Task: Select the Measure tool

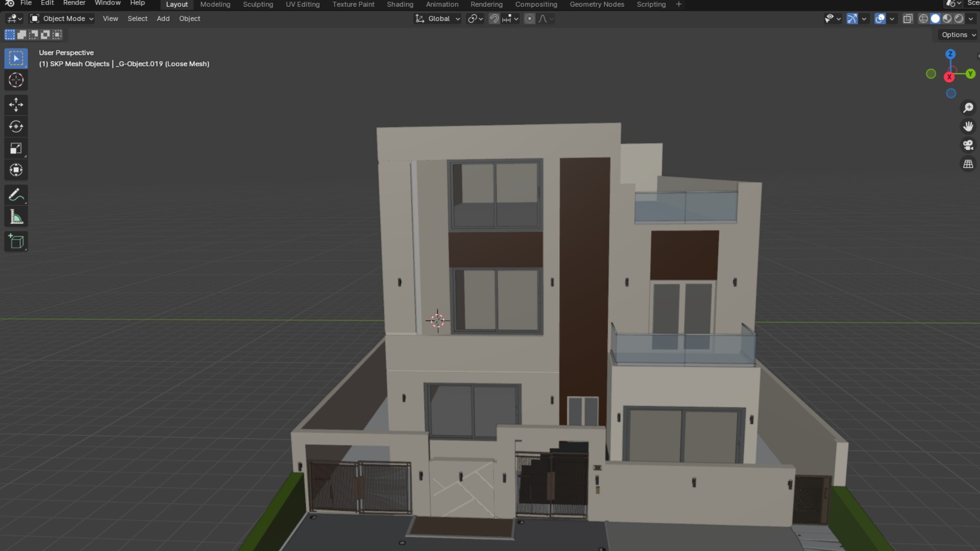Action: coord(16,217)
